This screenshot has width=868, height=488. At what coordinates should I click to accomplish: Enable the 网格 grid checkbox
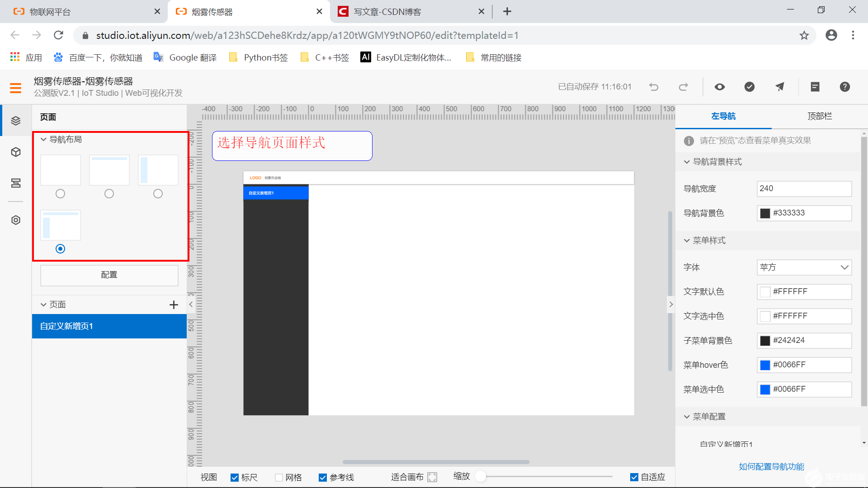click(x=278, y=477)
